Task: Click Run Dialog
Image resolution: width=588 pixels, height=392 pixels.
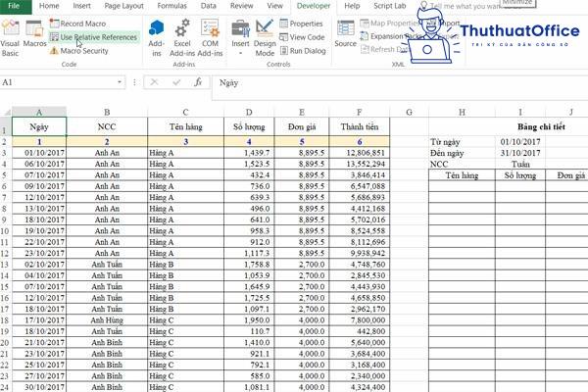Action: point(303,51)
